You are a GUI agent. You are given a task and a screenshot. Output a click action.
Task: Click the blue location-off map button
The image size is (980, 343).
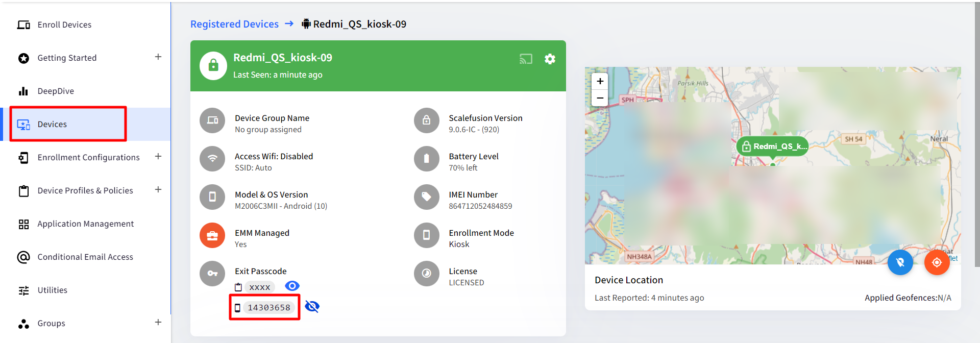(x=900, y=262)
